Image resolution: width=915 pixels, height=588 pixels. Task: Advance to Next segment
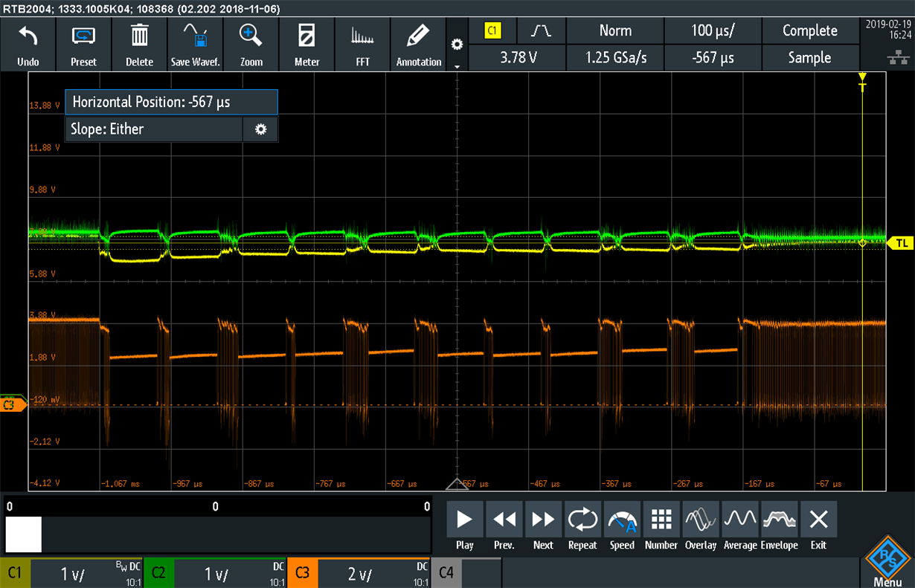click(543, 526)
